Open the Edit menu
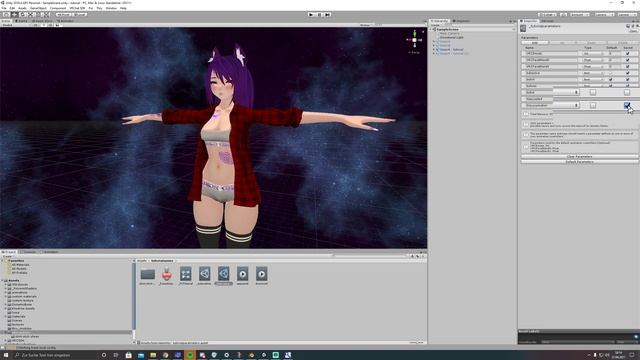The image size is (640, 360). click(12, 8)
